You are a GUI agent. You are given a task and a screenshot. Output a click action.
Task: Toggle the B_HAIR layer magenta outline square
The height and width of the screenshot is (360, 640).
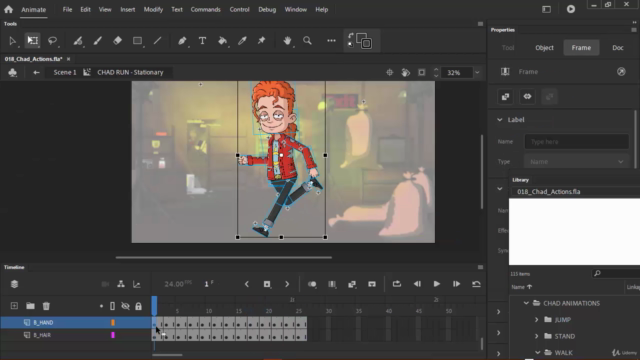[x=113, y=335]
